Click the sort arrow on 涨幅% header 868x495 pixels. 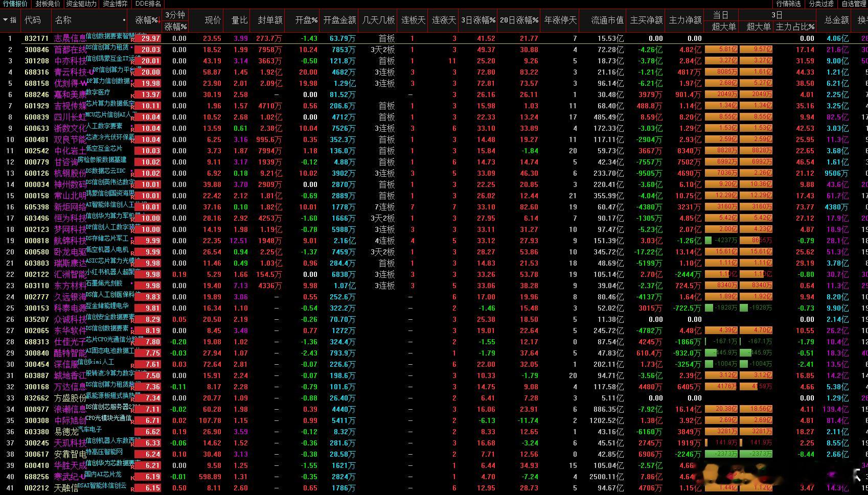coord(159,21)
